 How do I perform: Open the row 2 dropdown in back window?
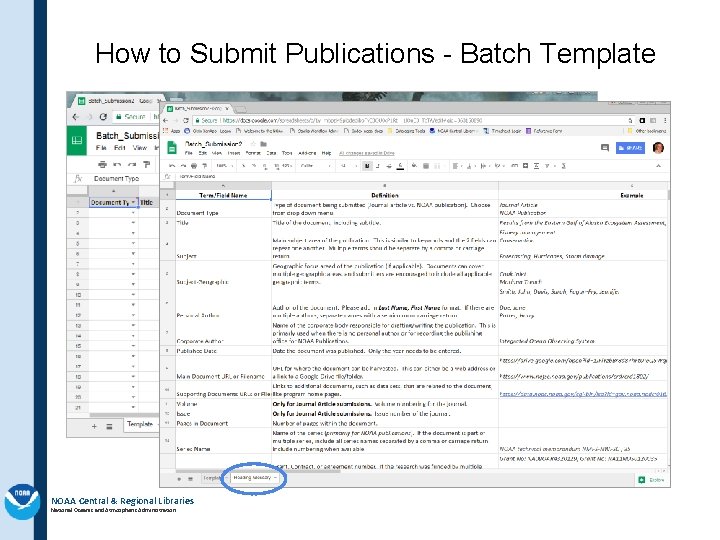pos(133,213)
